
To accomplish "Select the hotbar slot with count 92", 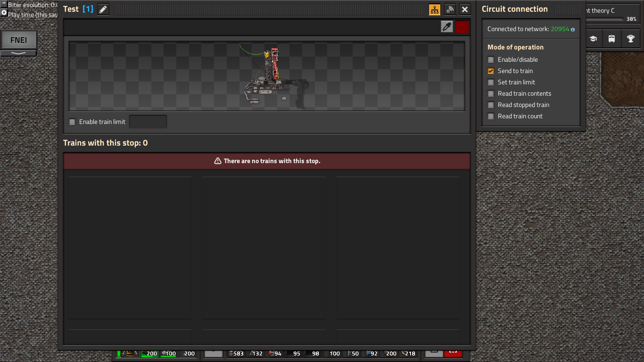I will pyautogui.click(x=370, y=353).
